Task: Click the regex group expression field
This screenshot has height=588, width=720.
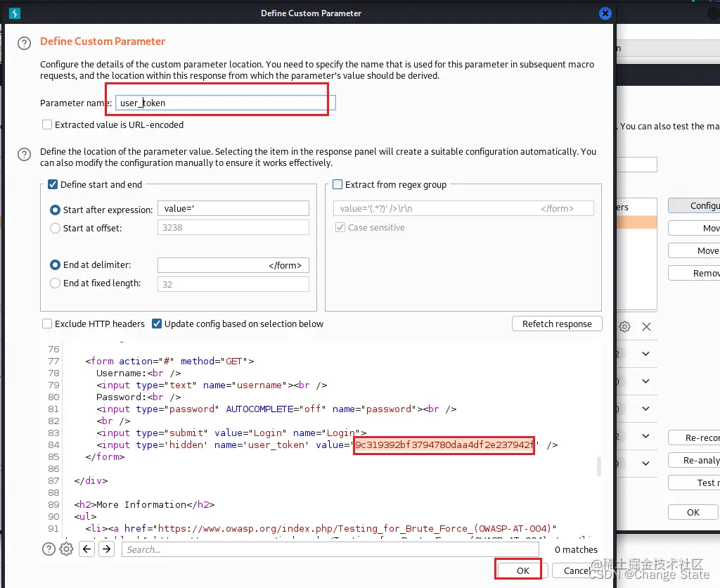Action: click(x=463, y=209)
